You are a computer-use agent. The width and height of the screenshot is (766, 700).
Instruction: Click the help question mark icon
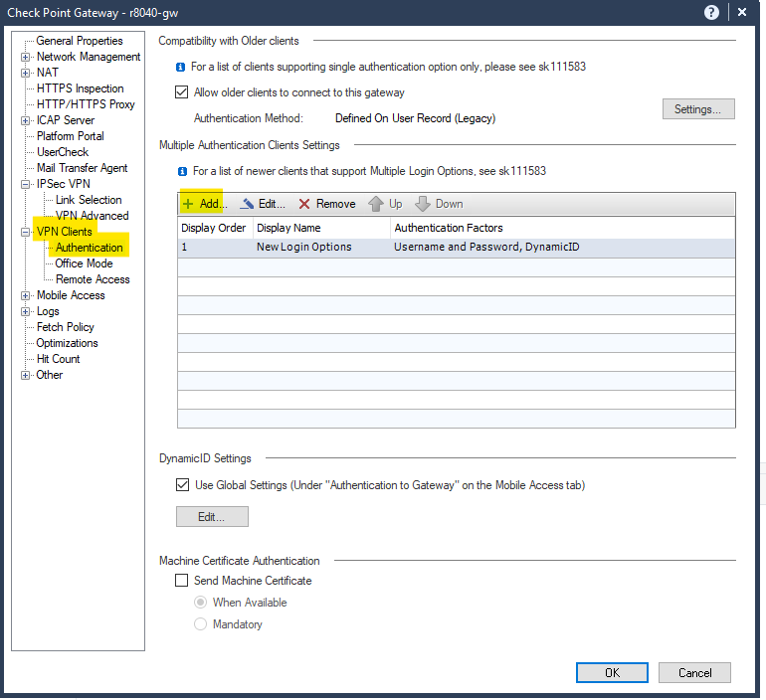[711, 12]
